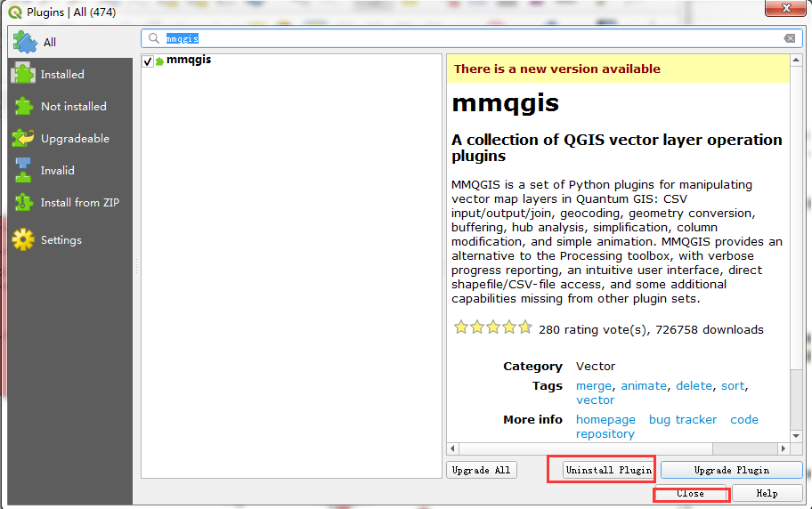Close the Plugins dialog window

click(785, 8)
